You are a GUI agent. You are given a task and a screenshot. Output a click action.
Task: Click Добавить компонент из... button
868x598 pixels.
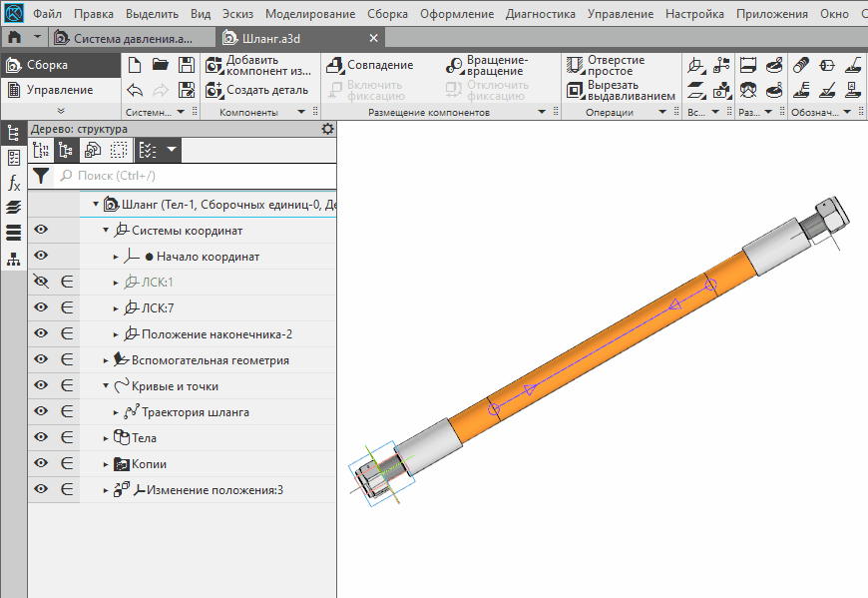(257, 65)
